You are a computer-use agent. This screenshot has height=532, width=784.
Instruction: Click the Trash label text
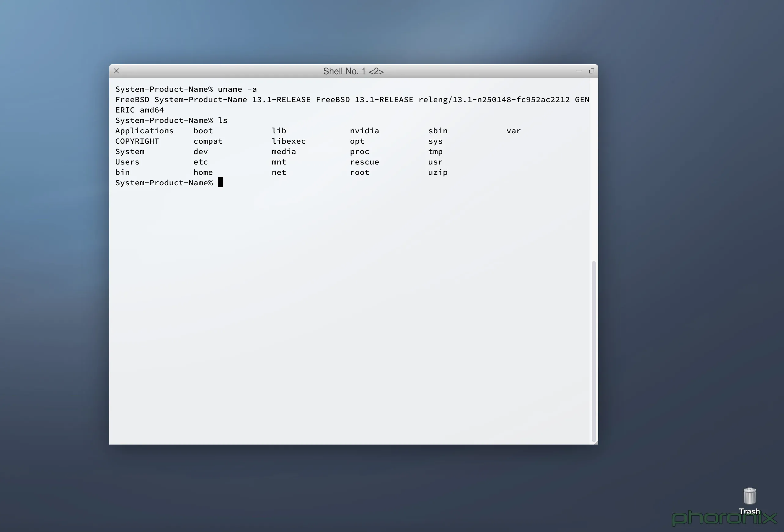coord(749,511)
